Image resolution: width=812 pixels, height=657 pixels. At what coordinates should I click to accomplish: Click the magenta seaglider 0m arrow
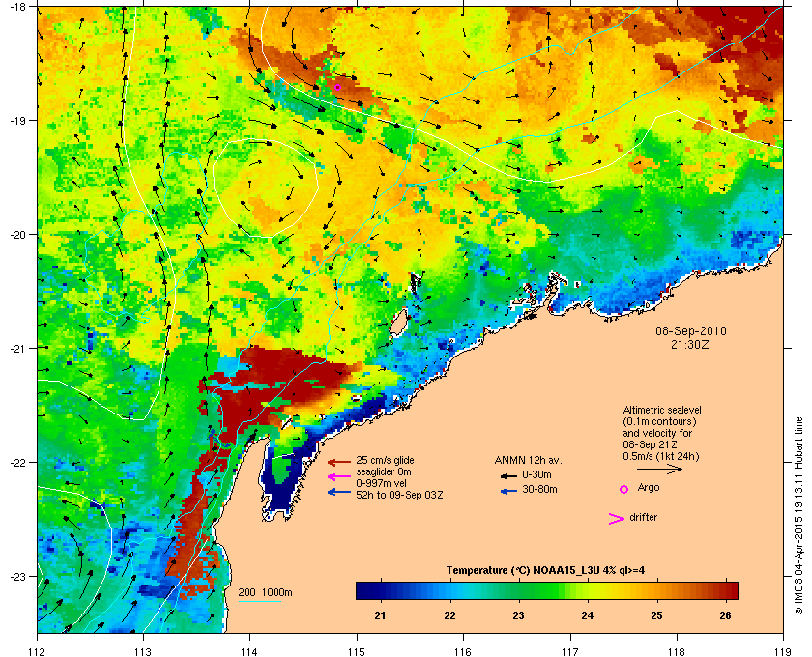pyautogui.click(x=339, y=477)
